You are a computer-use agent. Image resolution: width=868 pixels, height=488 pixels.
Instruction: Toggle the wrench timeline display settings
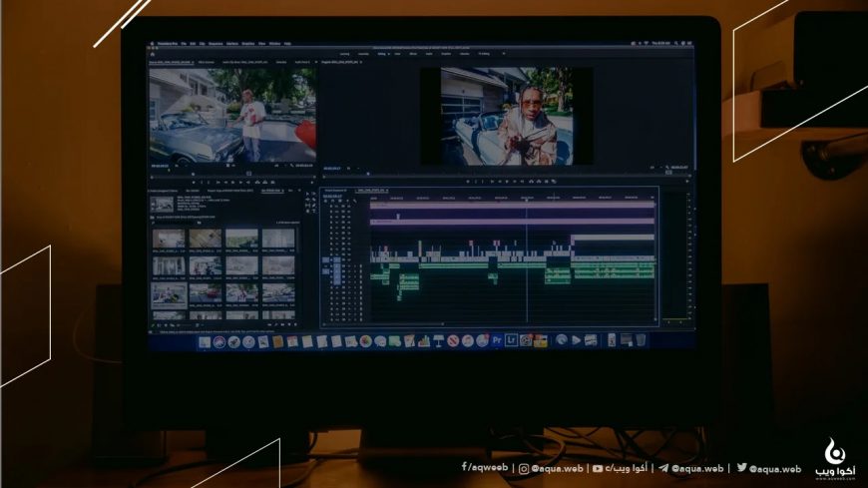click(355, 201)
